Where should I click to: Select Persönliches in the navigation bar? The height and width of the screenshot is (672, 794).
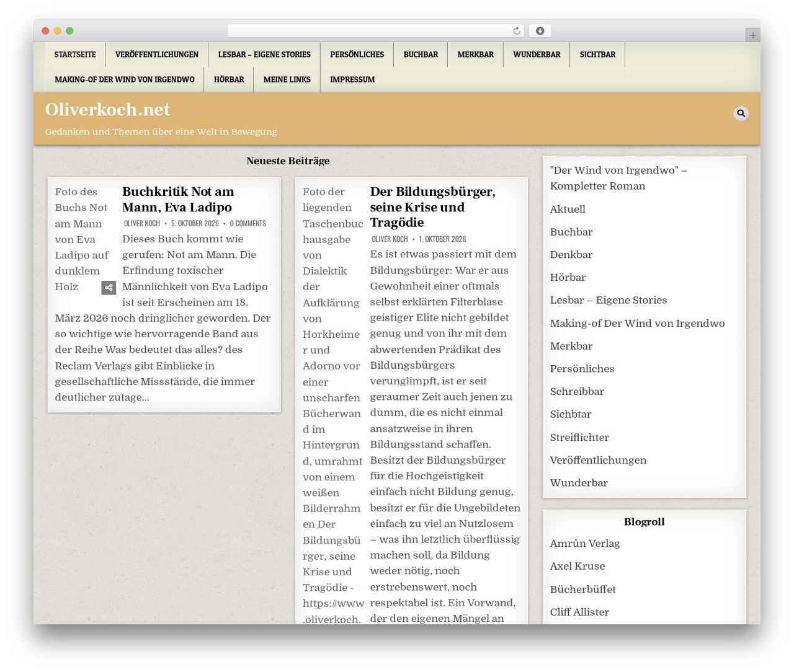coord(357,55)
